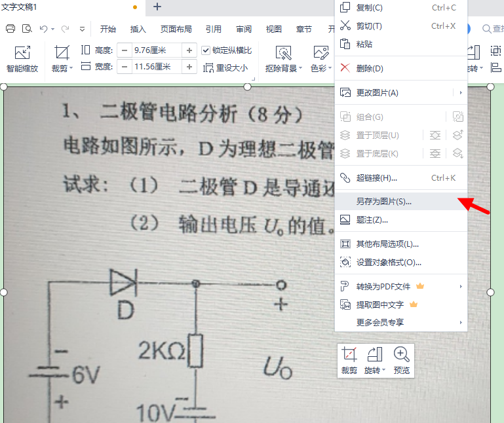
Task: Toggle the 锁定纵横比 checkbox
Action: (206, 50)
